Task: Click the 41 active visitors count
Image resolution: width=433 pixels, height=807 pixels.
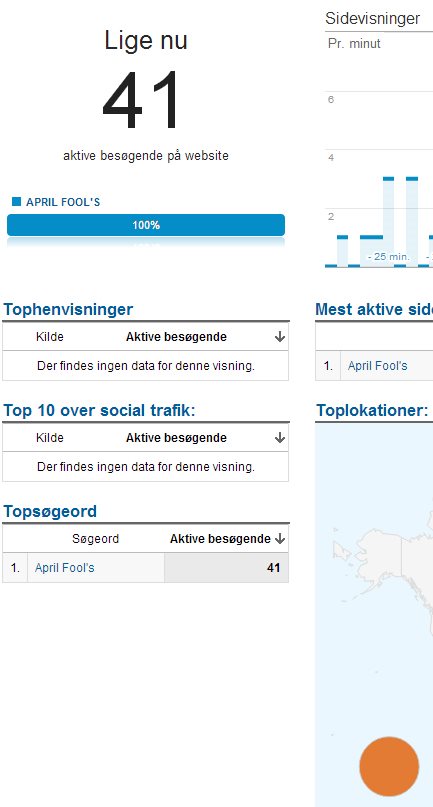Action: (142, 100)
